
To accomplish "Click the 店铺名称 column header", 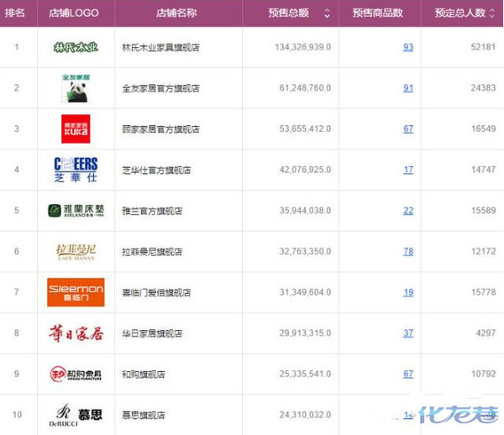I will pyautogui.click(x=176, y=13).
